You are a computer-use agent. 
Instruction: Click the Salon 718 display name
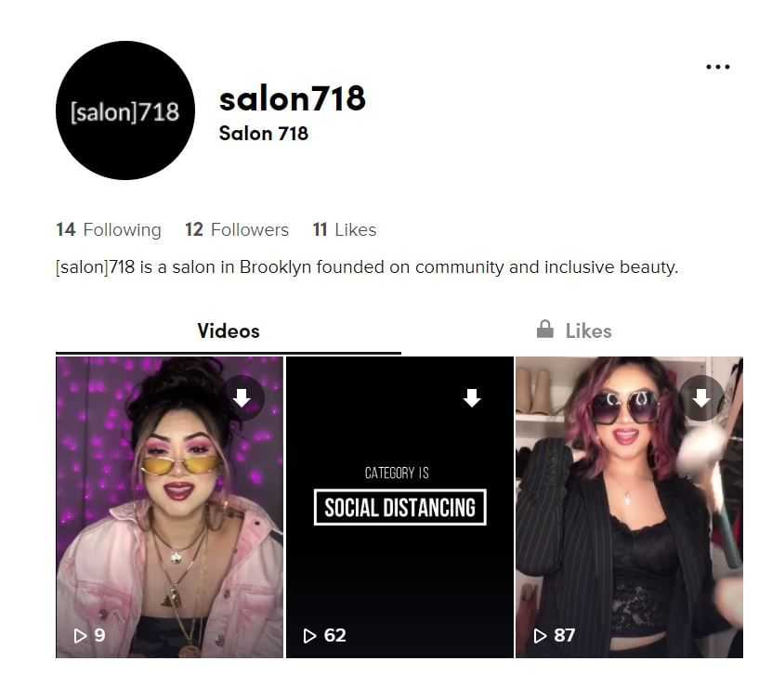click(x=264, y=134)
